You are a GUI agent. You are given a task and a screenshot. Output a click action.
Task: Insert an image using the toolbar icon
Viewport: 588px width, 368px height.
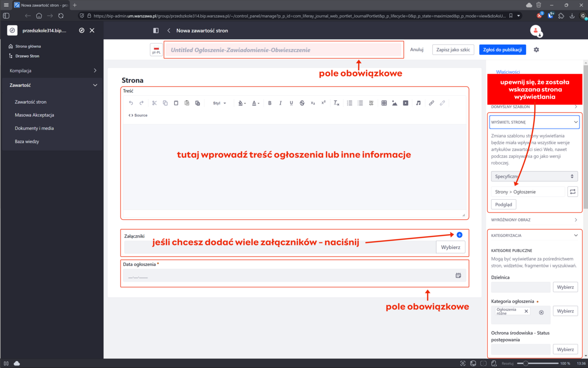395,103
